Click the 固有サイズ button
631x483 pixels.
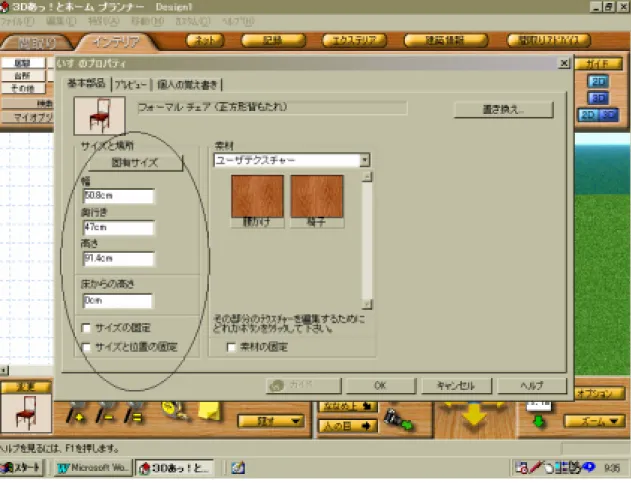point(135,163)
